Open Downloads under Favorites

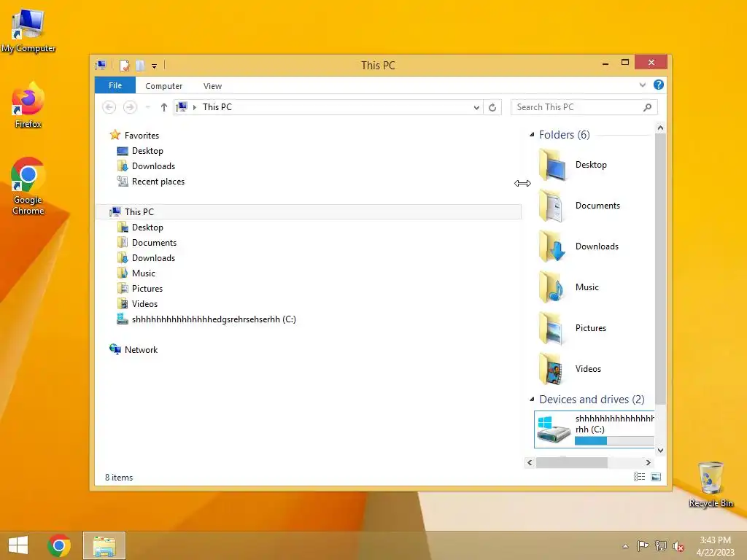[x=153, y=166]
